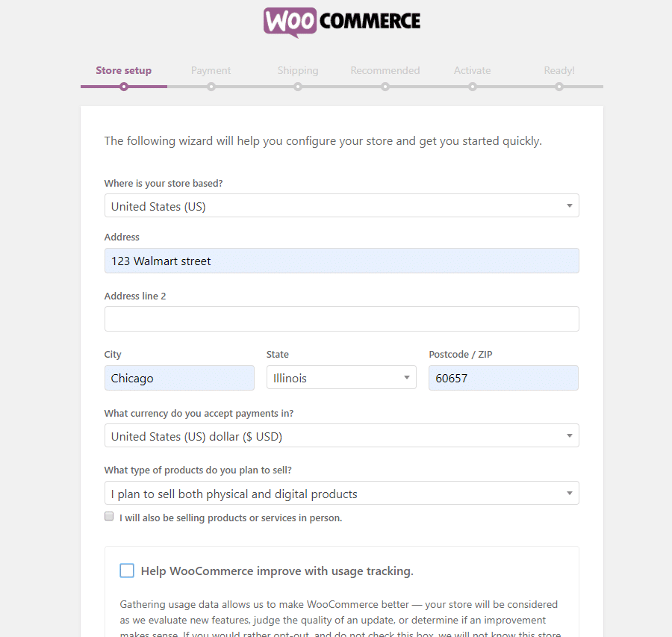
Task: Click the WooCommerce logo
Action: (341, 22)
